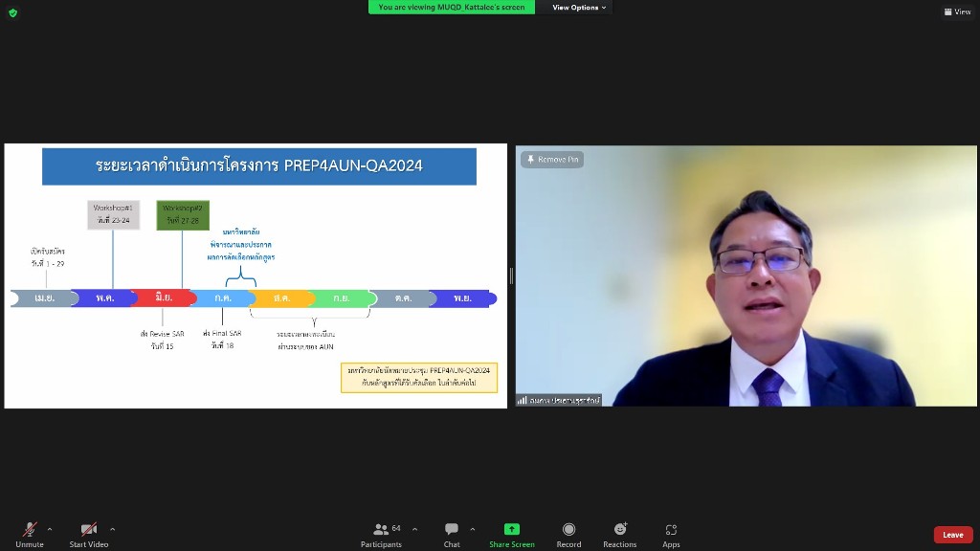980x551 pixels.
Task: Click the green encryption shield icon
Action: [12, 12]
